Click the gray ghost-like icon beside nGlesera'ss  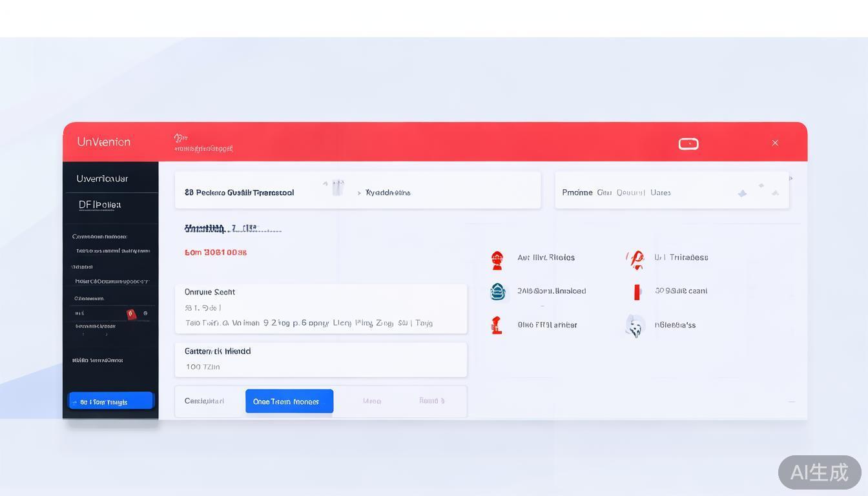click(635, 326)
